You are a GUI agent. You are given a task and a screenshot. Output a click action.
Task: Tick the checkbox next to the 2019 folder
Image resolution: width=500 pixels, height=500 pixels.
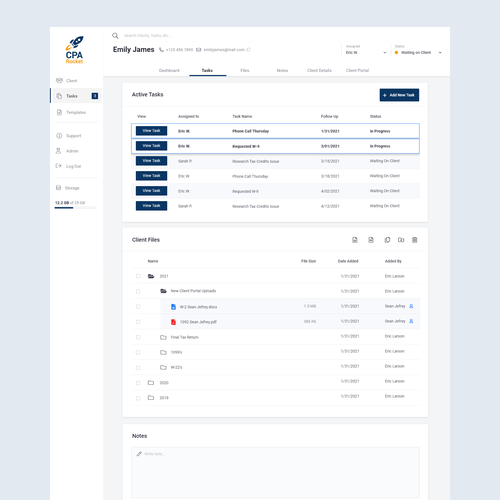pos(138,398)
